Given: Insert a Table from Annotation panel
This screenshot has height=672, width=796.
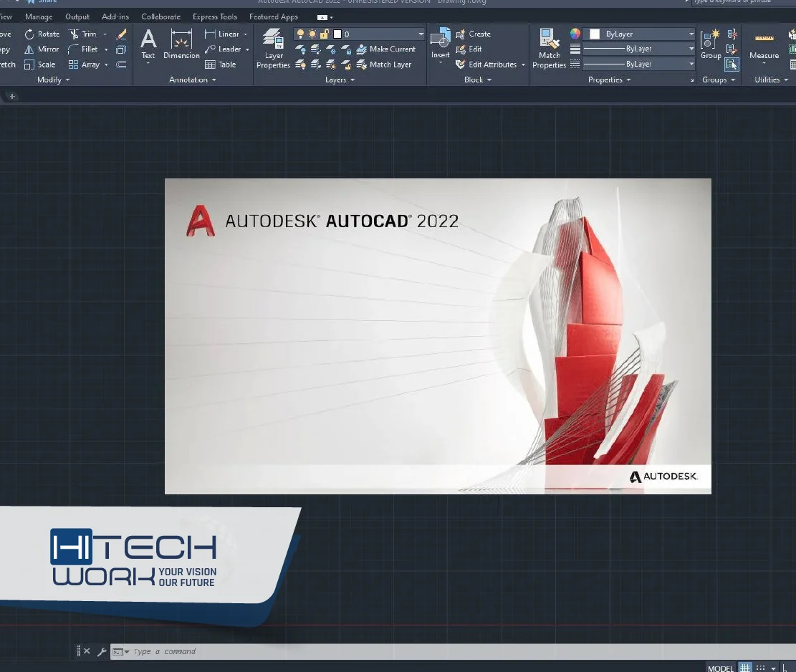Looking at the screenshot, I should coord(221,64).
